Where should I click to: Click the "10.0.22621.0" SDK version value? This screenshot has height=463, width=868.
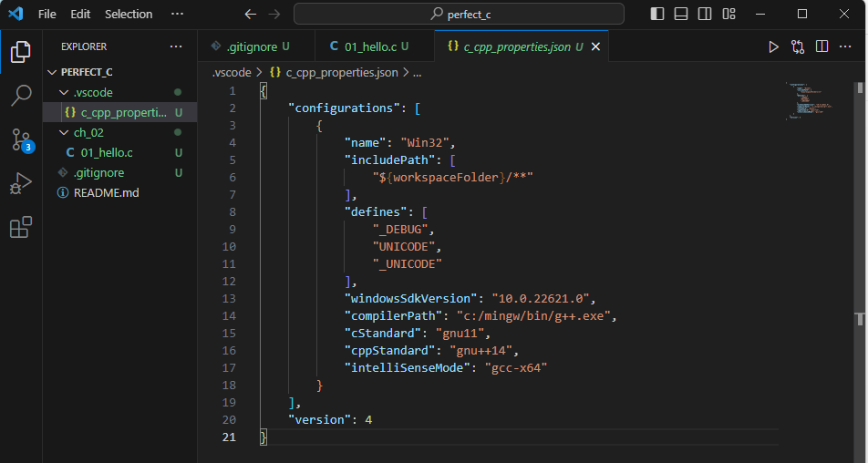point(541,298)
